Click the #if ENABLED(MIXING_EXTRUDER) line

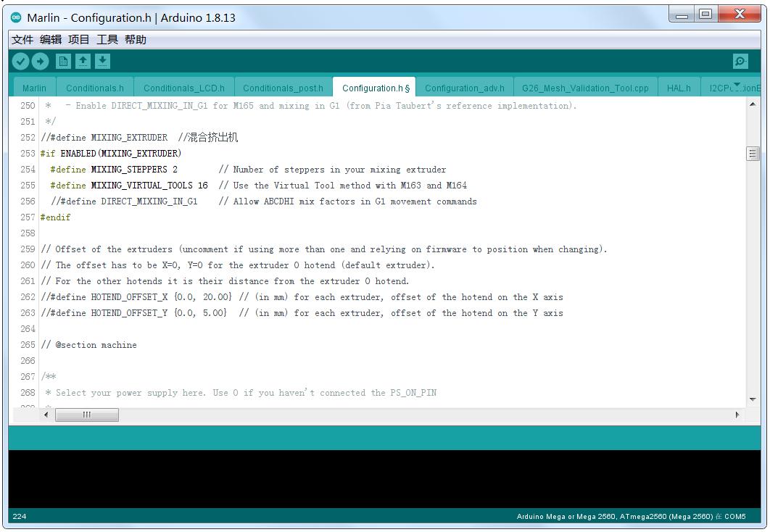pos(111,154)
